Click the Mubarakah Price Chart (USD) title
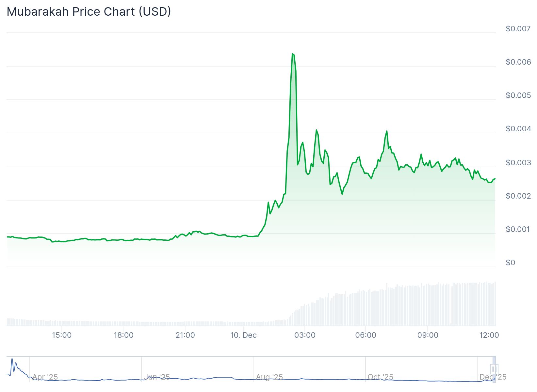The image size is (537, 392). coord(89,11)
